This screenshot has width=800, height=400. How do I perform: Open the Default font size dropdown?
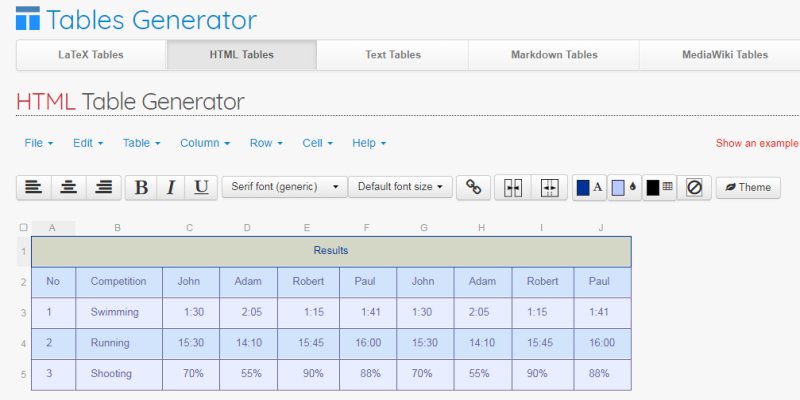(x=401, y=187)
